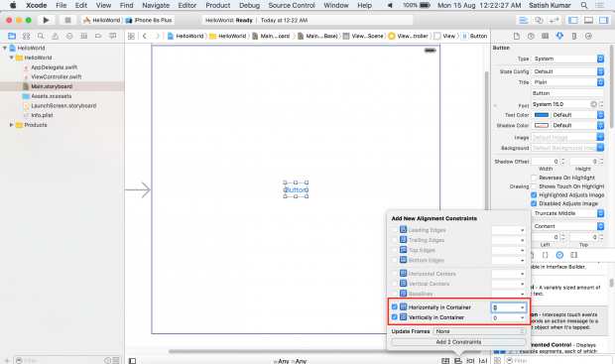Open the Align constraints menu in canvas bar
The width and height of the screenshot is (615, 364).
[x=458, y=361]
